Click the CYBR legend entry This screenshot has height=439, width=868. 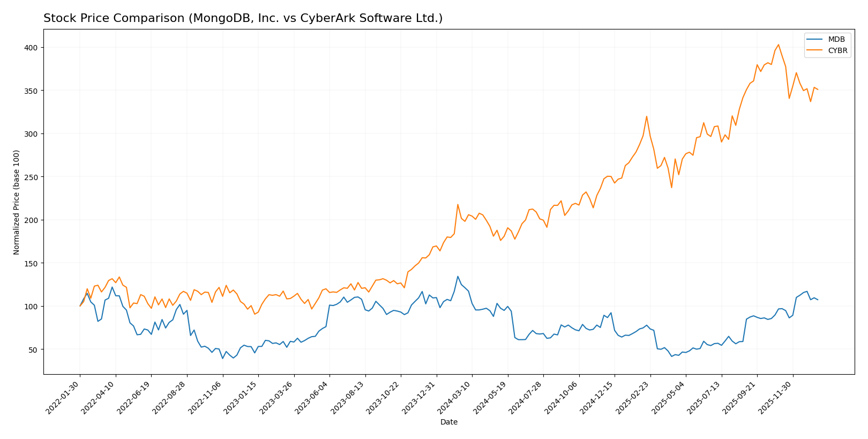[x=838, y=51]
